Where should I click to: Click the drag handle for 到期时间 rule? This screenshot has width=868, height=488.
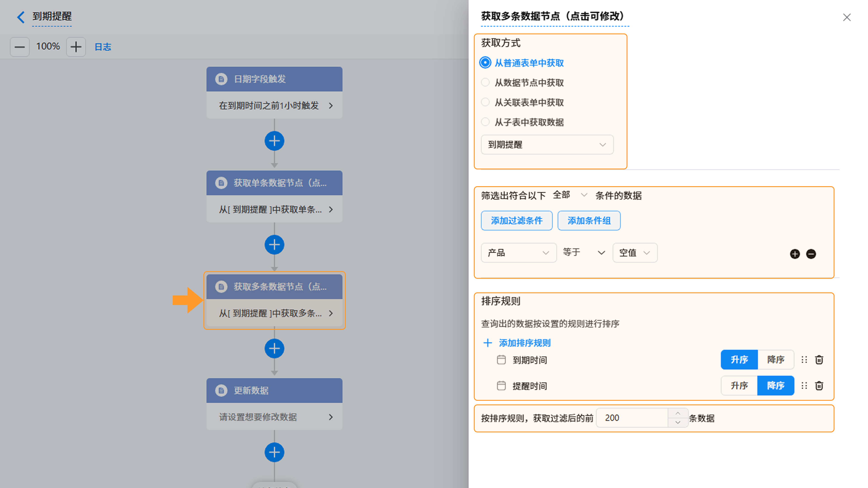[x=804, y=360]
